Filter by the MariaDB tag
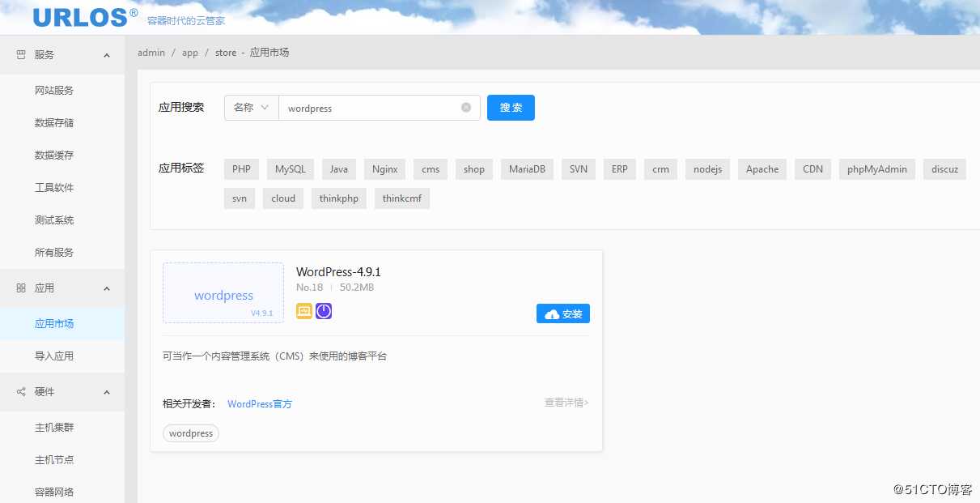The height and width of the screenshot is (503, 980). (x=527, y=169)
